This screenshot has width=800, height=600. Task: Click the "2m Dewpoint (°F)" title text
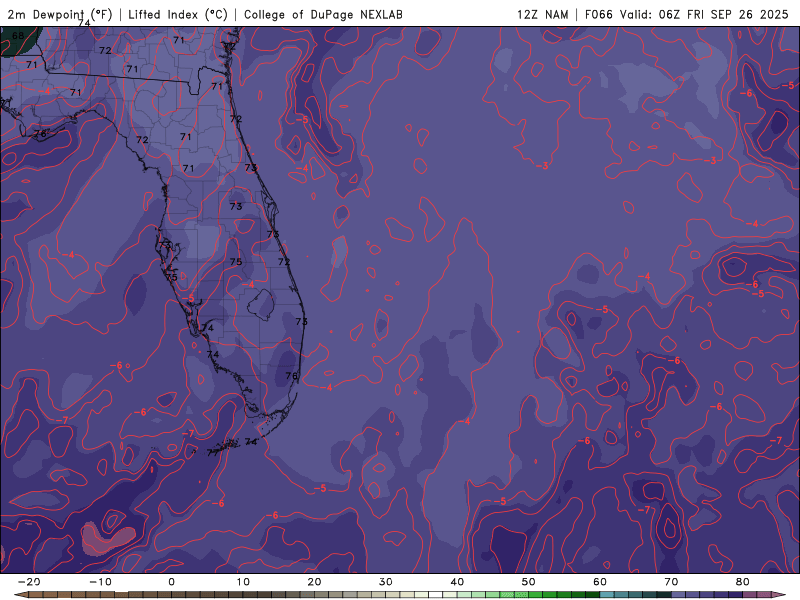point(60,14)
